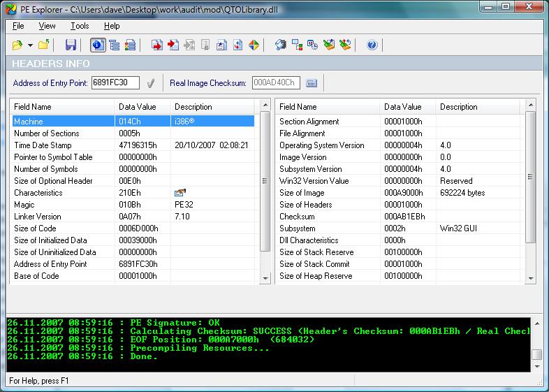Select the Size of Image row
The image size is (549, 392).
click(x=399, y=193)
